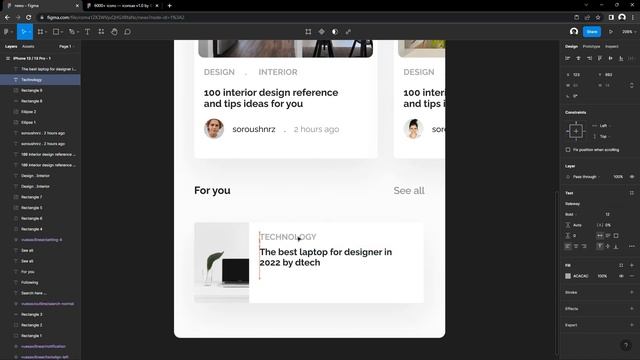This screenshot has height=360, width=640.
Task: Go back in the browser
Action: point(7,17)
